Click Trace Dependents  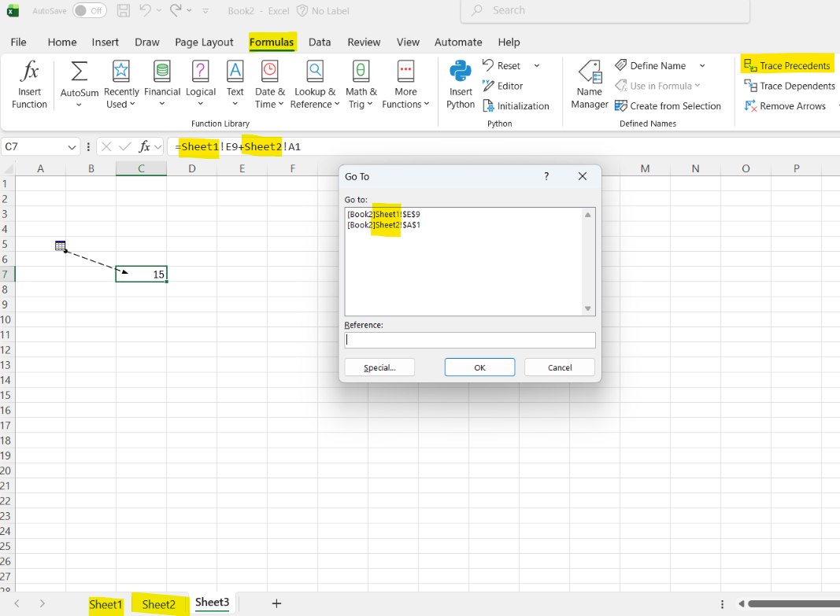pos(789,86)
